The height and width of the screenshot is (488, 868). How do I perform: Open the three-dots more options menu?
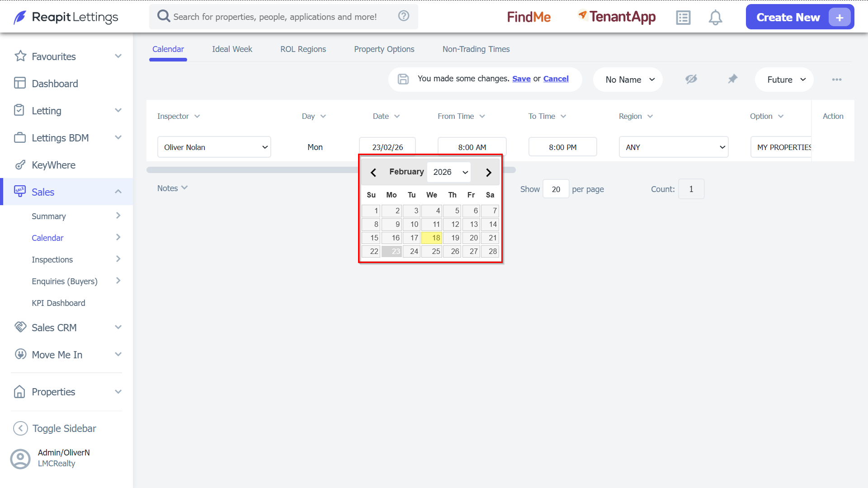(837, 80)
